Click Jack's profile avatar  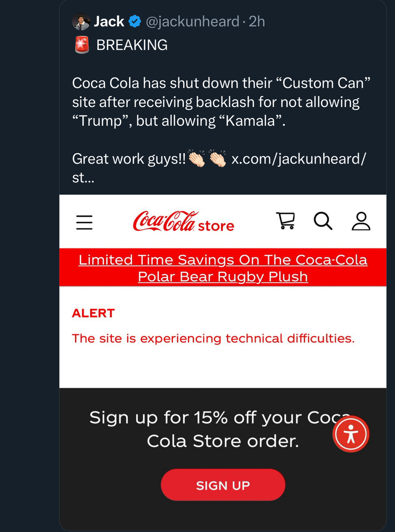[x=81, y=22]
